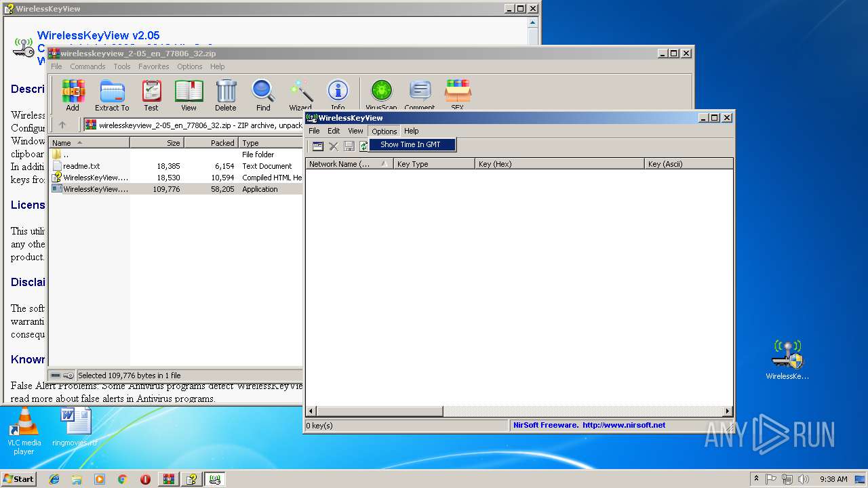
Task: Sort WinRAR list by Name column
Action: [x=89, y=143]
